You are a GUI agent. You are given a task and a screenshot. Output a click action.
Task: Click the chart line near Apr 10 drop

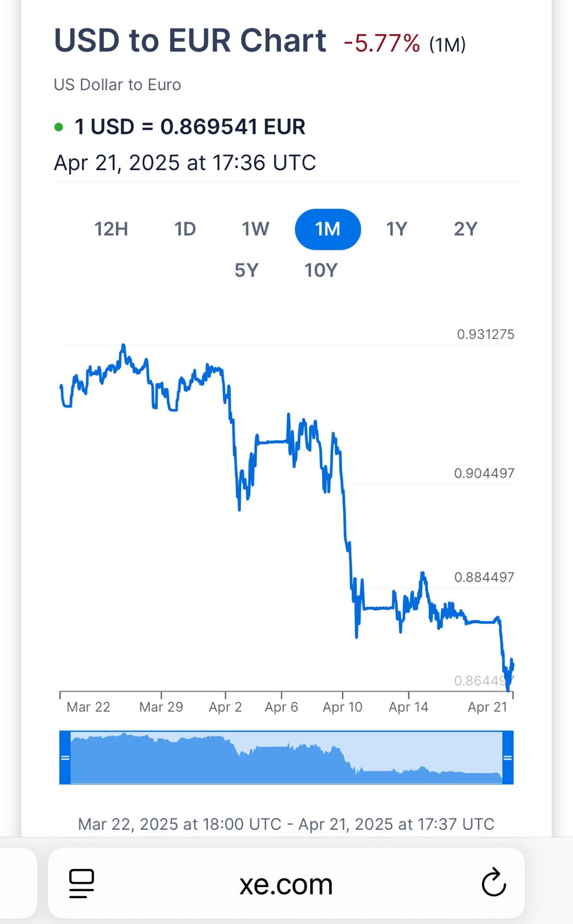click(x=345, y=517)
